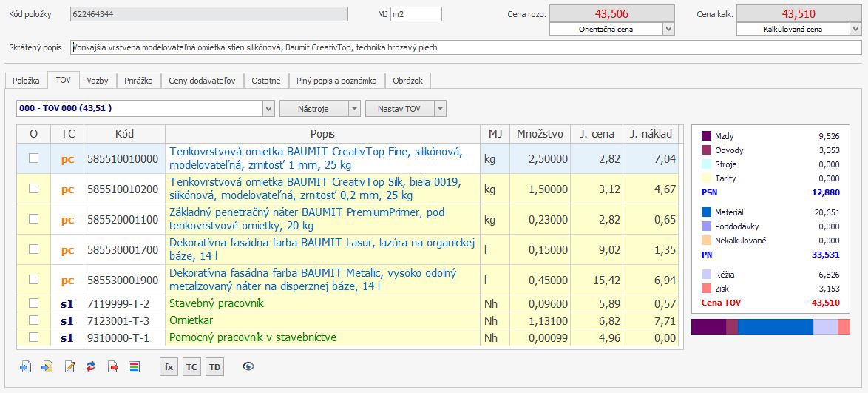Click pc type icon for code 585530001900
Viewport: 868px width, 393px height.
coord(67,281)
